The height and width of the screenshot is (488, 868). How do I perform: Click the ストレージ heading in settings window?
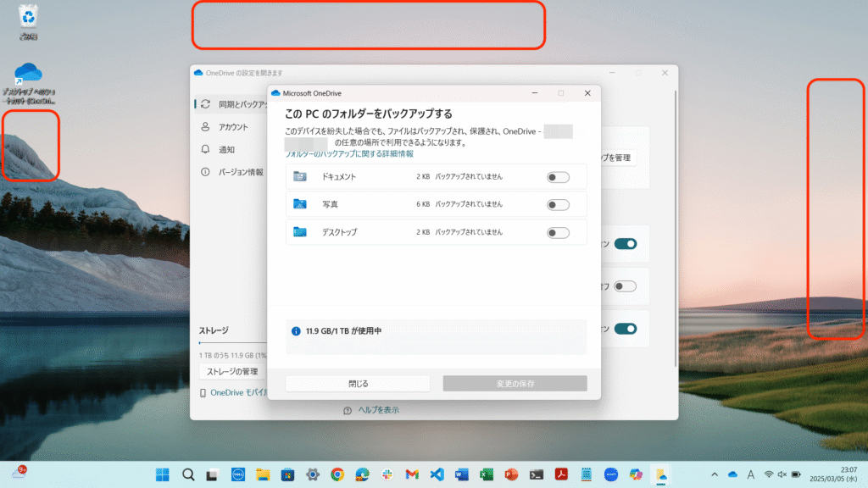[214, 330]
